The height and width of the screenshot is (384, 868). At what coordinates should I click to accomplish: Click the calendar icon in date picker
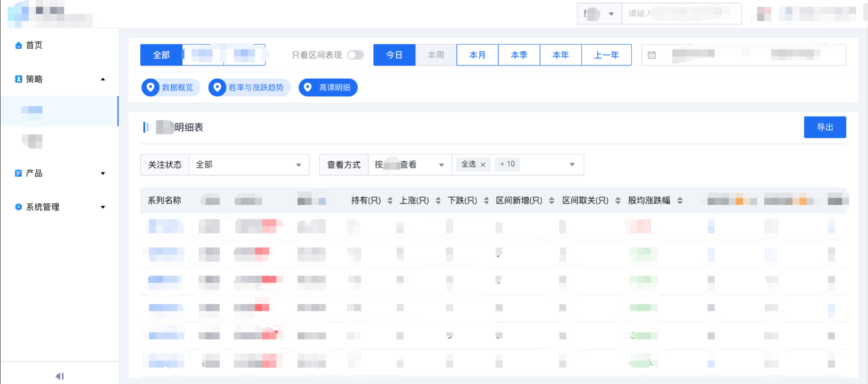point(651,55)
